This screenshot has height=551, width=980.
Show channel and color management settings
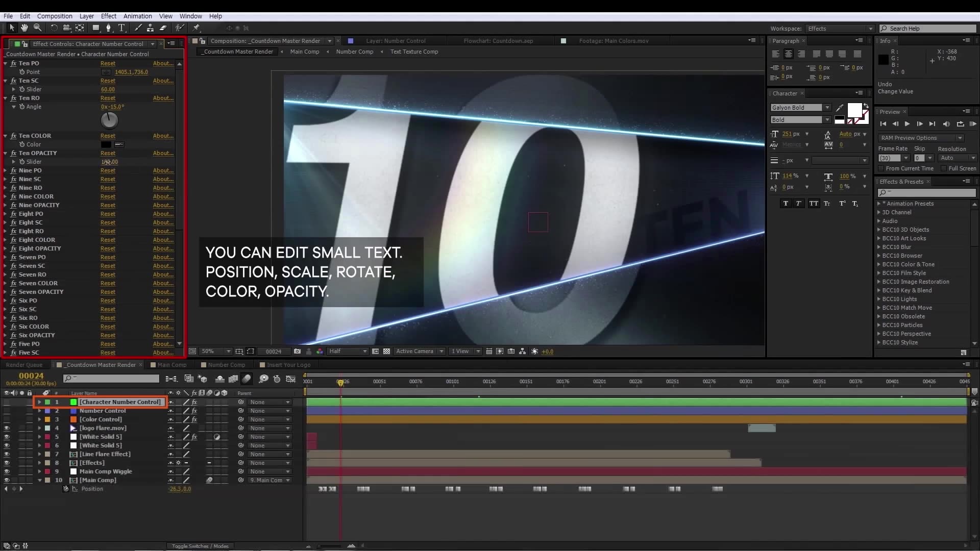(x=320, y=351)
